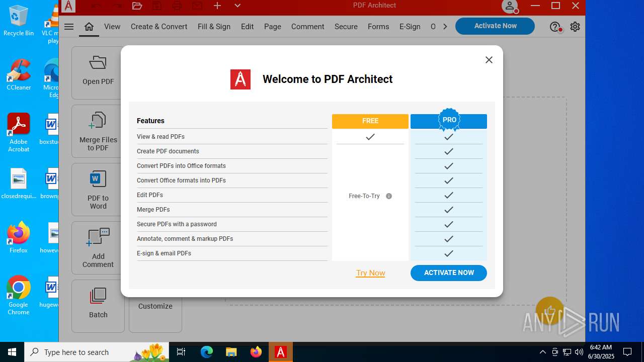Open Task View on taskbar
This screenshot has width=644, height=362.
tap(181, 352)
